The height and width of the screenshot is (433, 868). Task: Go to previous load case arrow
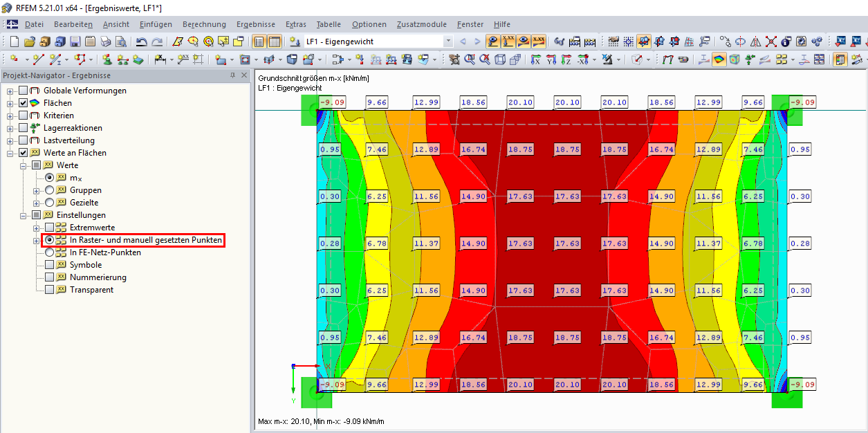point(463,42)
